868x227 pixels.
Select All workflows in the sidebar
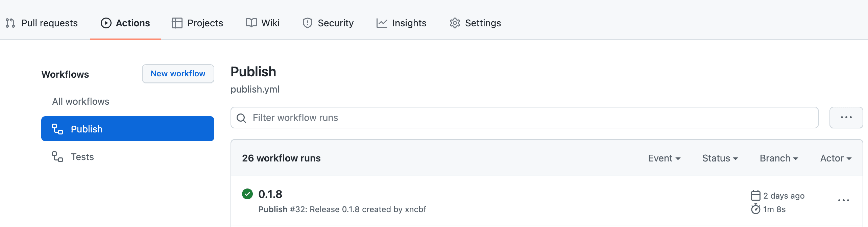80,101
